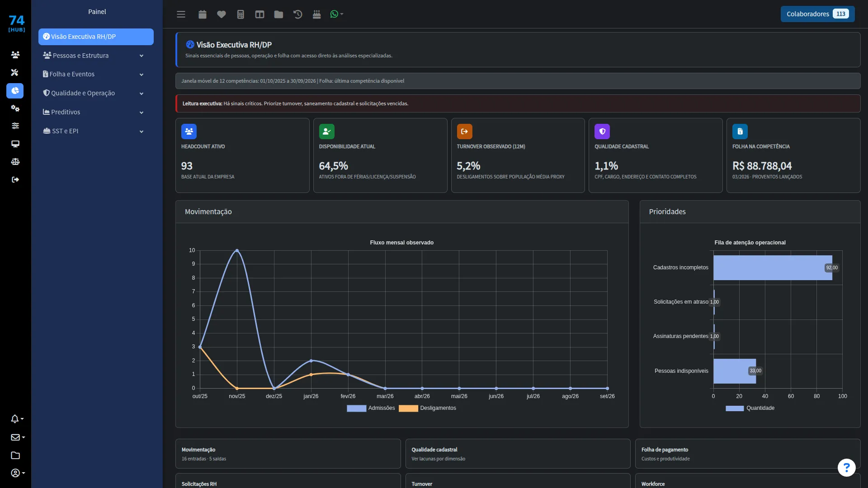Click the 64,5% disponibilidade value
The image size is (868, 488).
(x=334, y=166)
